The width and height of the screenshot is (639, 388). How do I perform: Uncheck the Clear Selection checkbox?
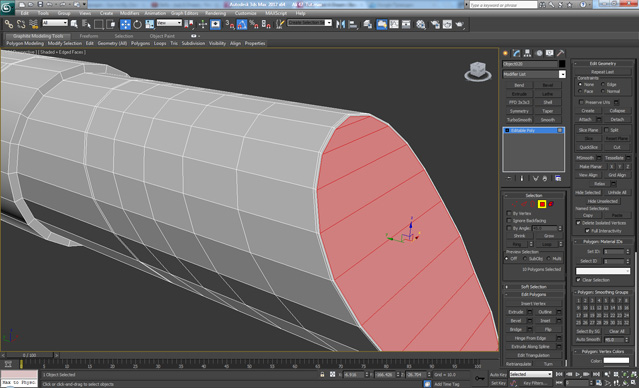578,280
